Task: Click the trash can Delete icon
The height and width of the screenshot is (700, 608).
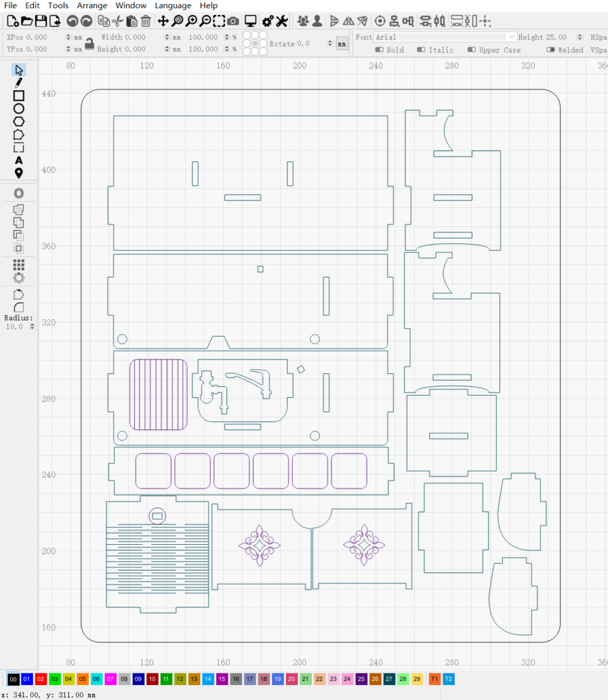Action: pos(146,21)
